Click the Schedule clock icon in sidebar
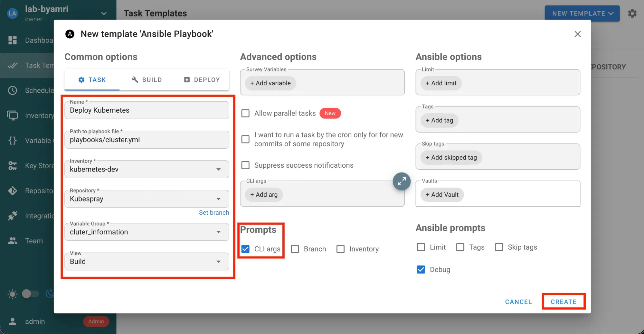Image resolution: width=644 pixels, height=334 pixels. [13, 90]
